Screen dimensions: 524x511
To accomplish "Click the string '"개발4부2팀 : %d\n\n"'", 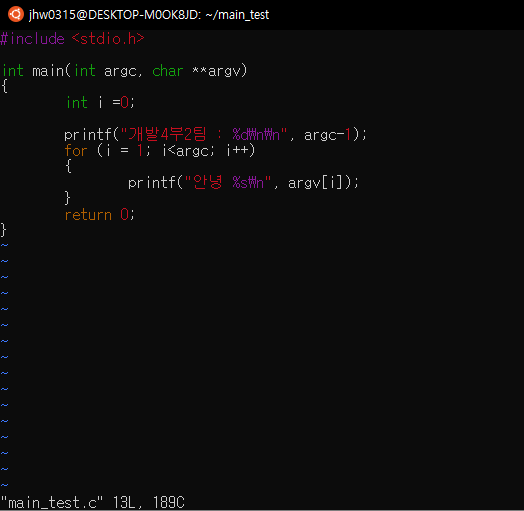I will (x=204, y=134).
